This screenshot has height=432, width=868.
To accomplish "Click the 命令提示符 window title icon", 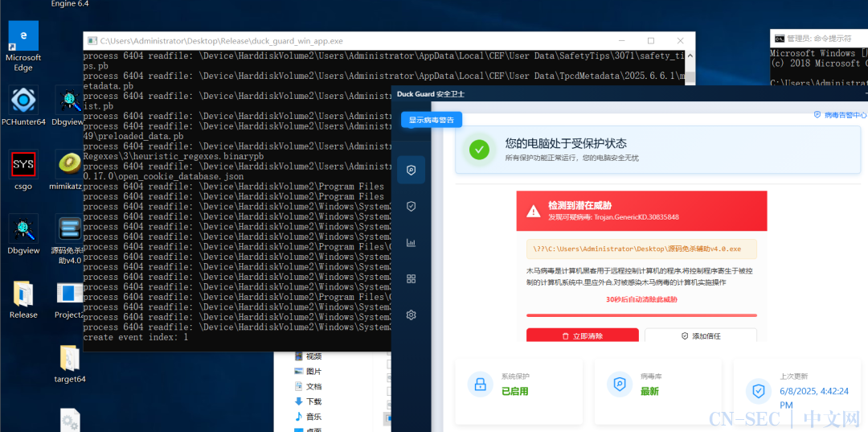I will point(779,39).
